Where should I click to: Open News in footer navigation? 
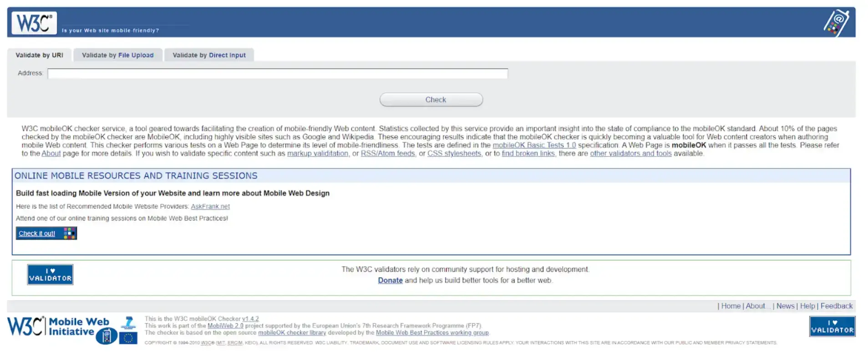click(x=785, y=306)
